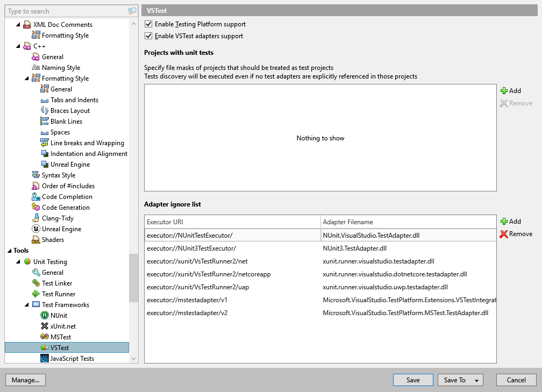The height and width of the screenshot is (392, 542).
Task: Click the XML Doc Comments icon
Action: click(27, 25)
